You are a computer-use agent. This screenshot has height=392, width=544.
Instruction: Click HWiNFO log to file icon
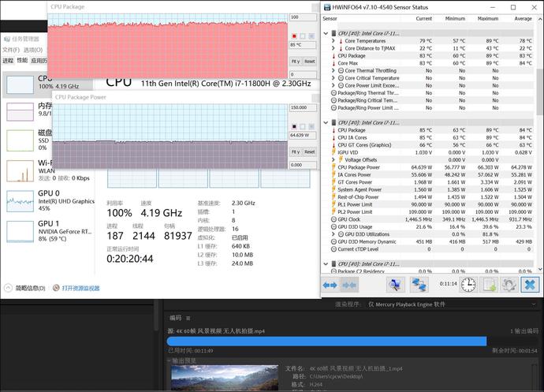coord(489,285)
